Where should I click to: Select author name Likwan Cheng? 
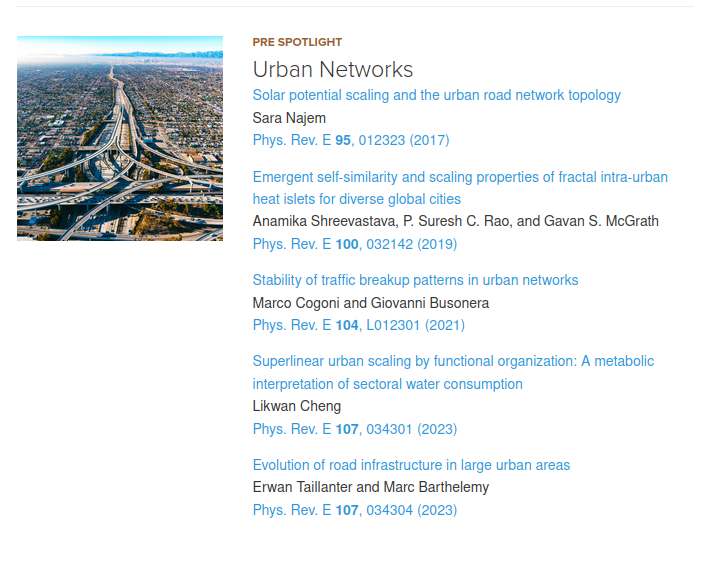297,406
